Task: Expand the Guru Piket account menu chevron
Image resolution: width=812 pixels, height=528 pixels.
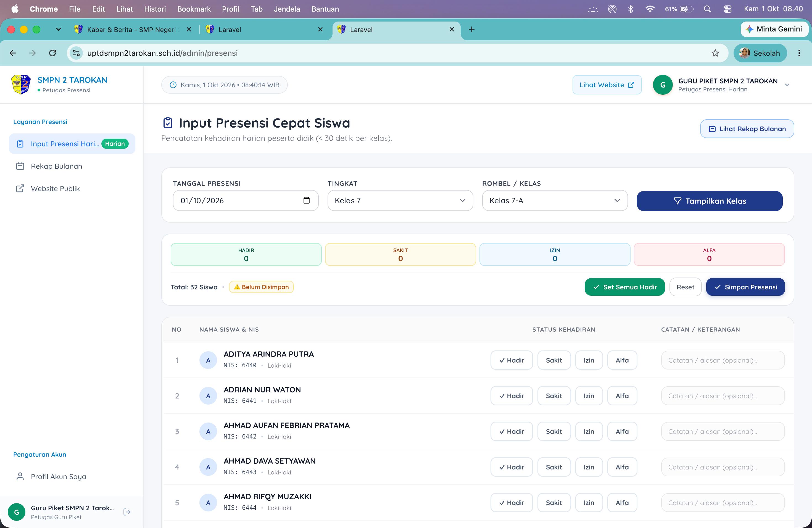Action: click(787, 85)
